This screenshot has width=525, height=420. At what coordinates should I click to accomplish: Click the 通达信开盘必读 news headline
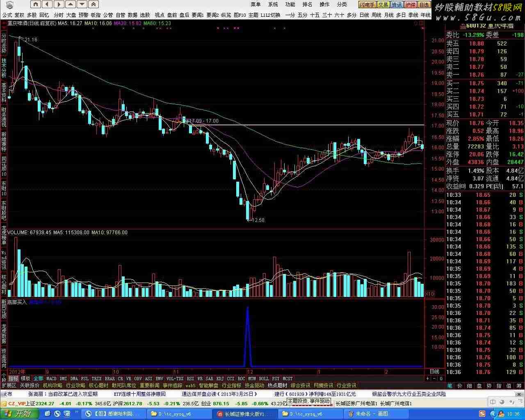[x=219, y=394]
